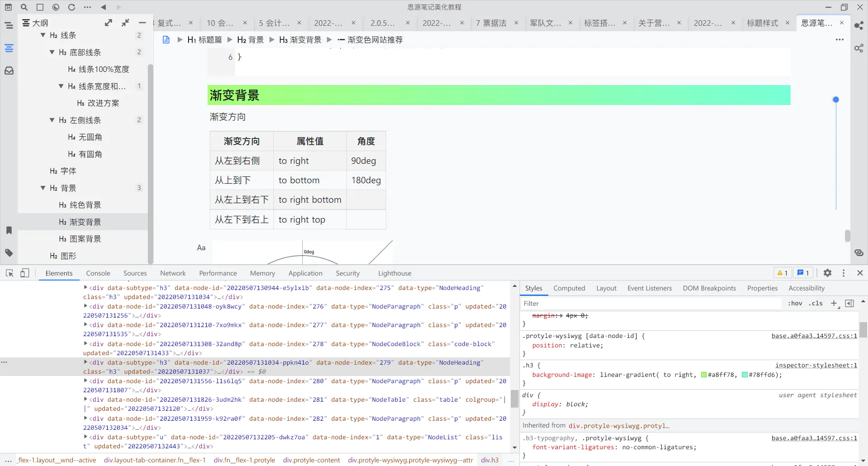Toggle the .cls class editor
This screenshot has width=868, height=466.
(x=816, y=304)
